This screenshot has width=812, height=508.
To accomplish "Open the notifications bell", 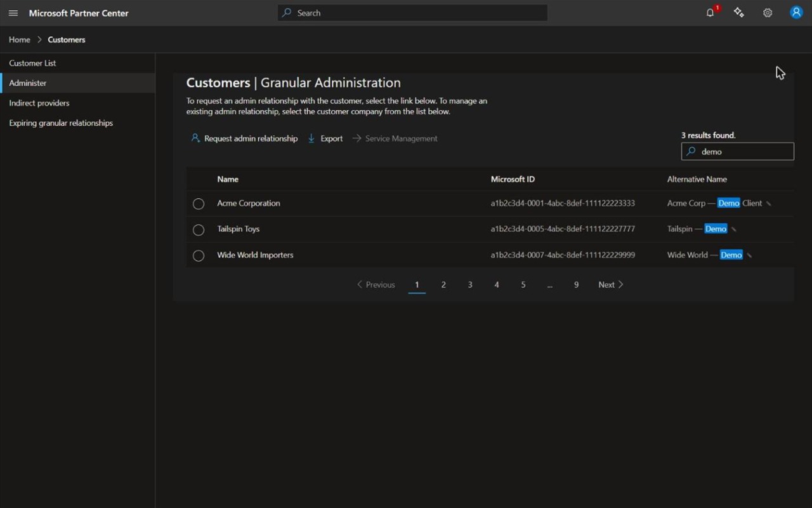I will [x=710, y=13].
